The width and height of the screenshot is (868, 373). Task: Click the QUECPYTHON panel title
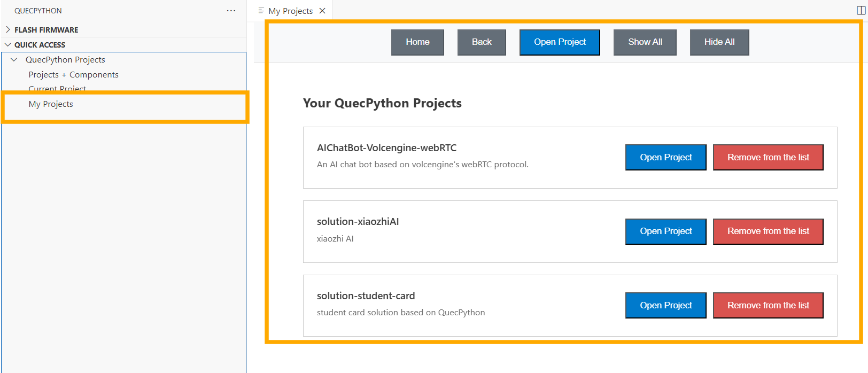(x=38, y=11)
